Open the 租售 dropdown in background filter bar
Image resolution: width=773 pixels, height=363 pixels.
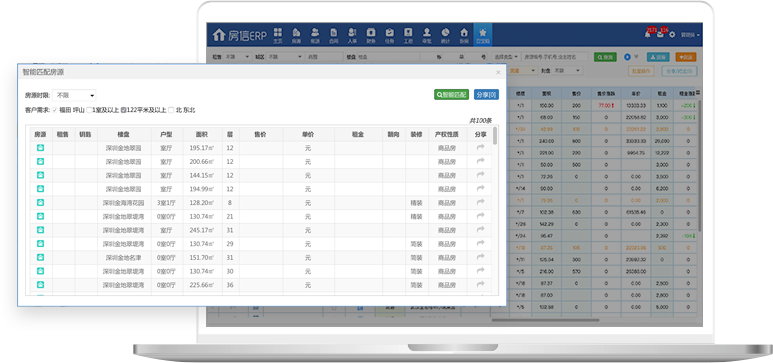pyautogui.click(x=237, y=57)
